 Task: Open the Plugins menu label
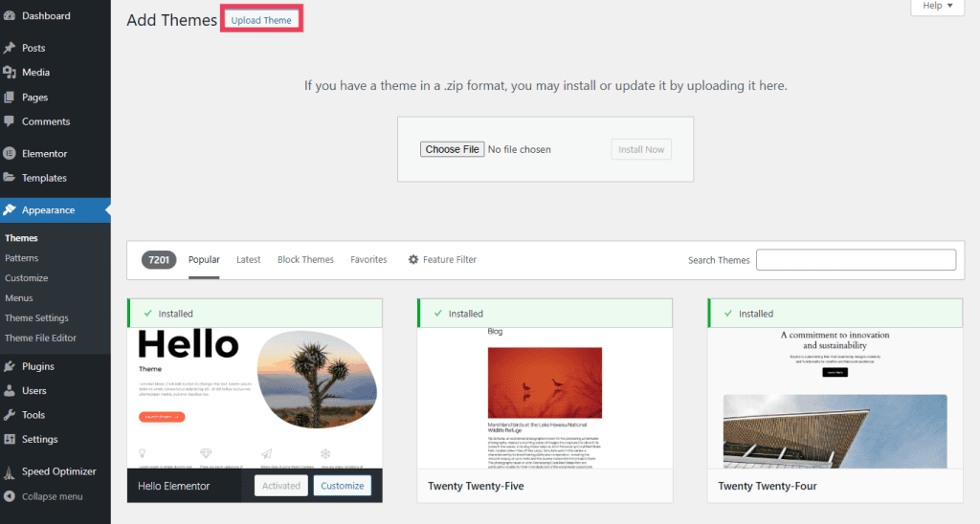pos(38,366)
